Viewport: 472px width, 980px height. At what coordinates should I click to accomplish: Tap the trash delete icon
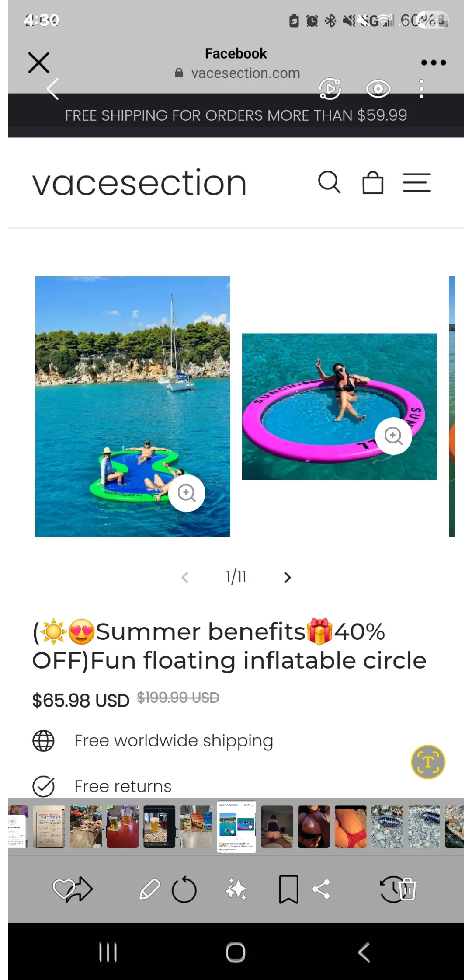pyautogui.click(x=407, y=889)
